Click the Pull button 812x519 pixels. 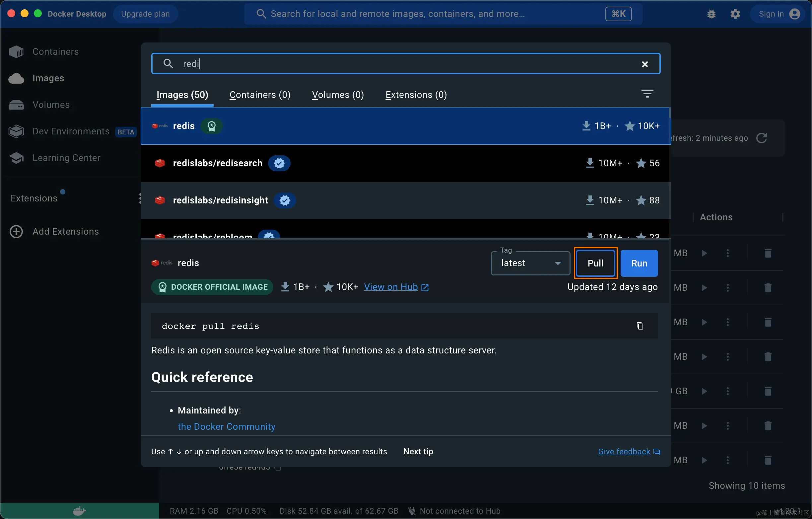tap(595, 263)
